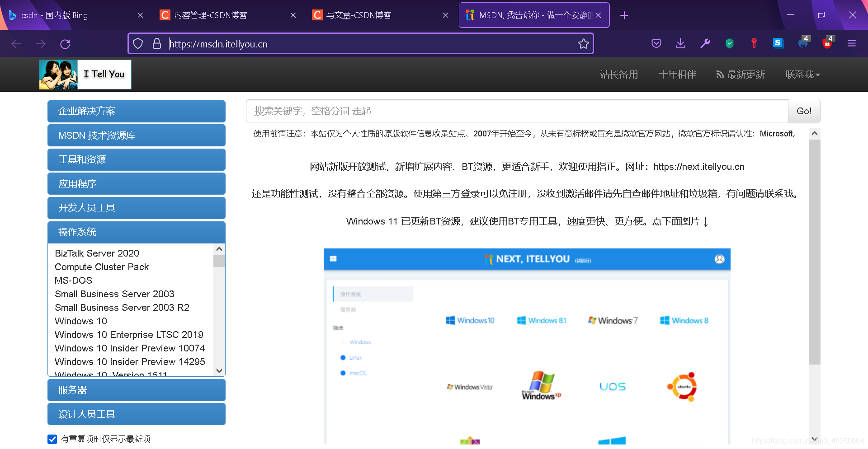This screenshot has height=449, width=868.
Task: Click the red key extension icon
Action: (754, 43)
